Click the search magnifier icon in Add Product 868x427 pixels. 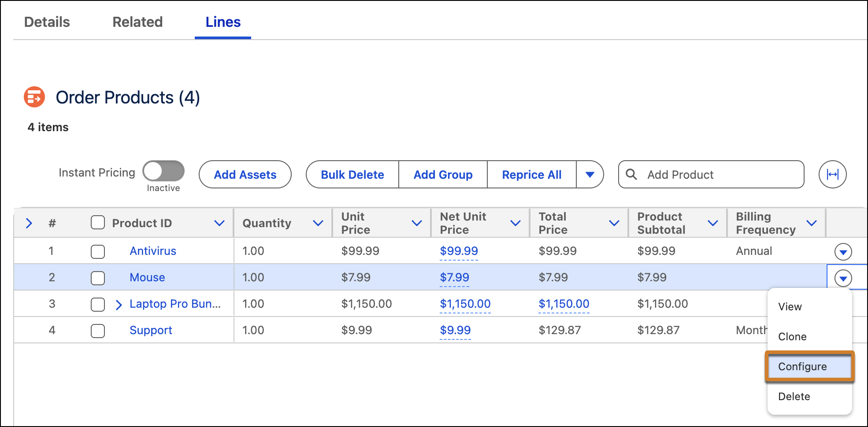click(x=631, y=174)
